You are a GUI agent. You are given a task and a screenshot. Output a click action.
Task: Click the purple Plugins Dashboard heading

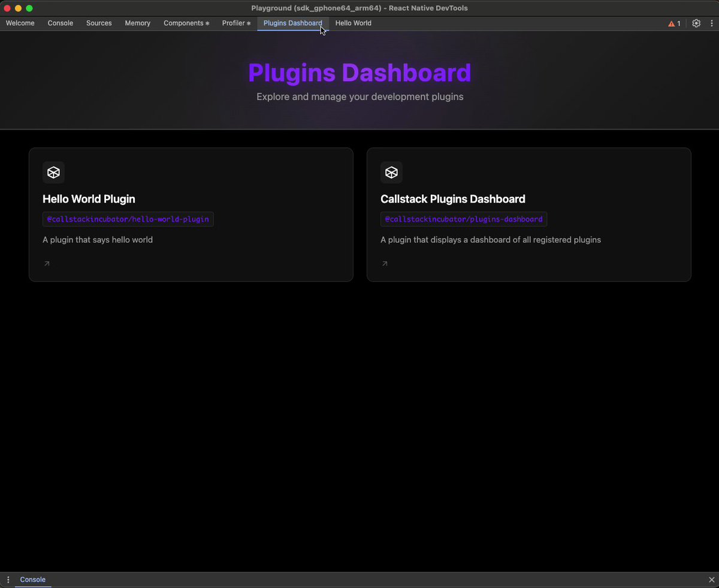359,73
